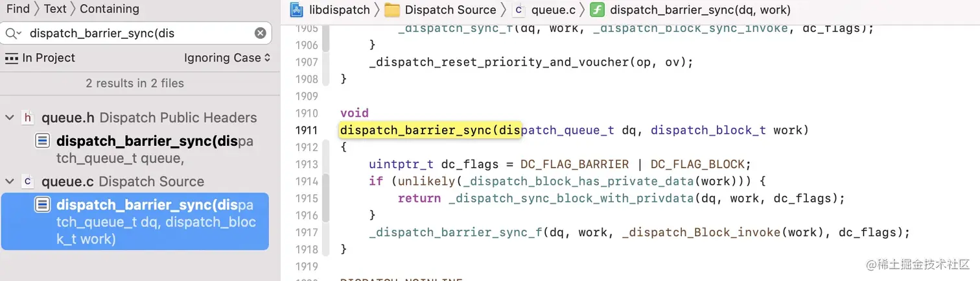Click the dispatch_block_t parameter type

(708, 130)
